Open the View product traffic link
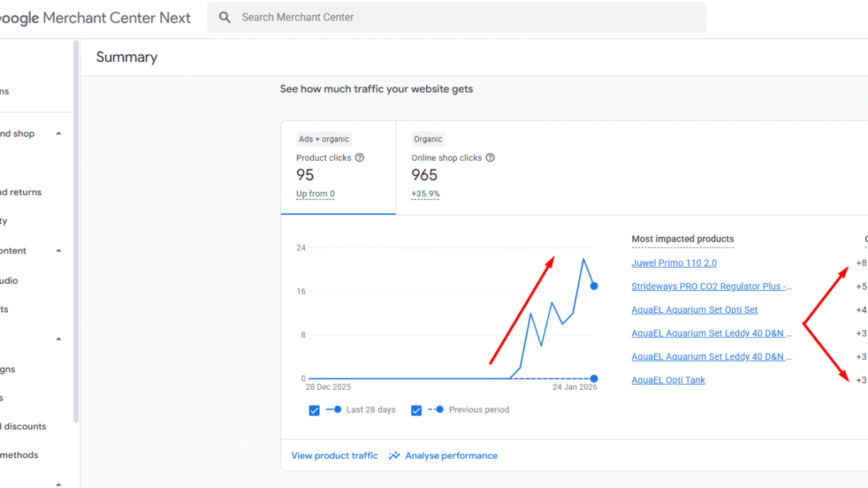The width and height of the screenshot is (868, 488). point(334,456)
